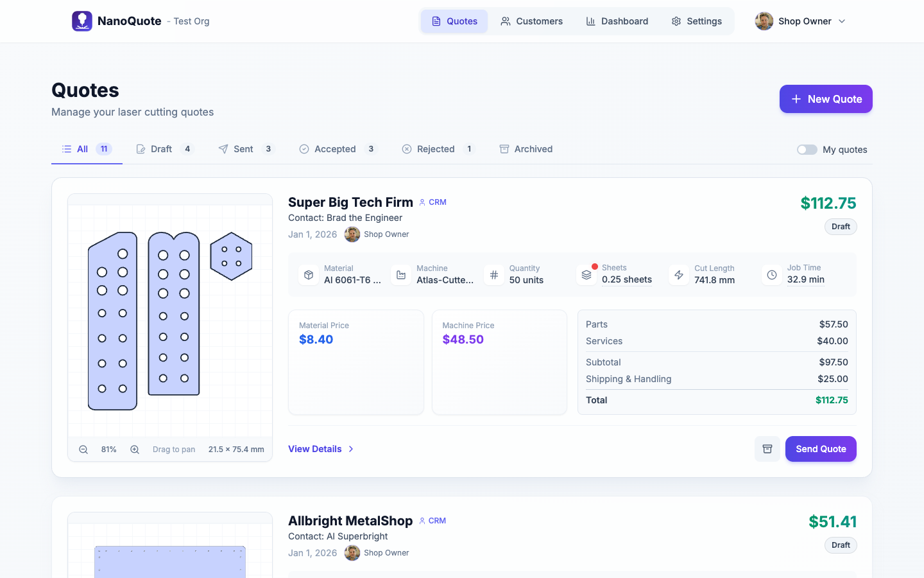Filter quotes by Sent status

(x=246, y=149)
